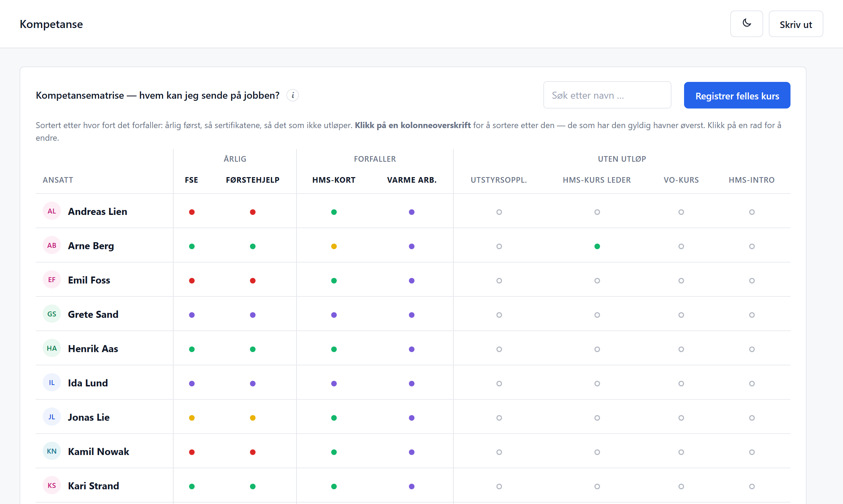Open the info icon beside Kompetansematrise heading
This screenshot has height=504, width=843.
point(293,95)
